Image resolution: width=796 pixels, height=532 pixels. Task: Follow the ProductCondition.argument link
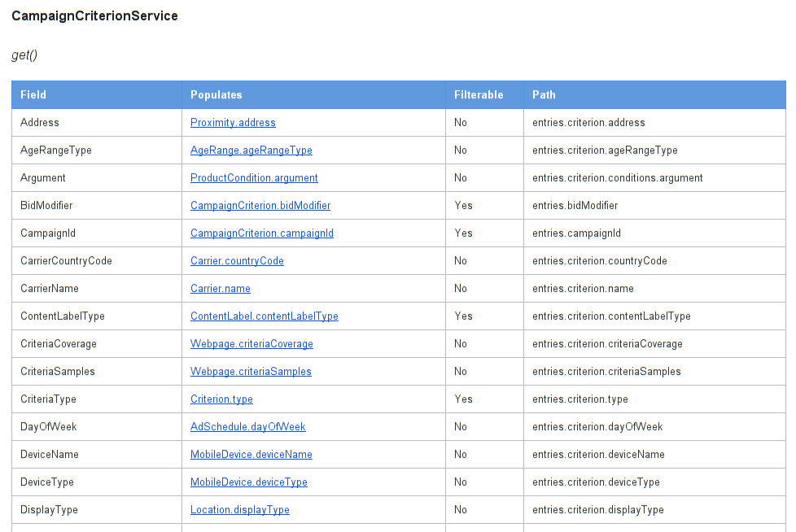tap(254, 178)
